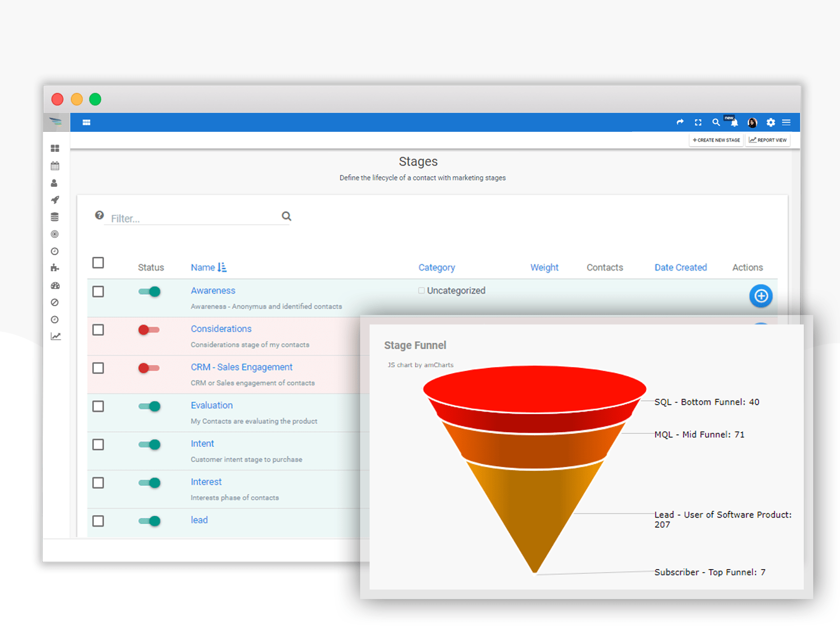Open the Evaluation stage link
Screen dimensions: 840x630
(212, 405)
